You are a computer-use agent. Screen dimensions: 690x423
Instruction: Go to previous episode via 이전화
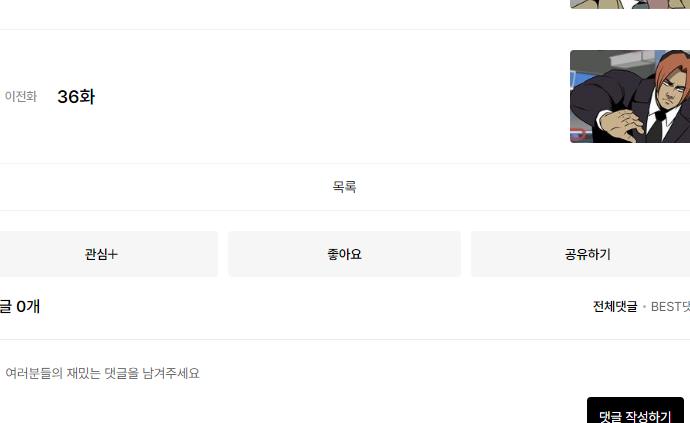[x=21, y=97]
